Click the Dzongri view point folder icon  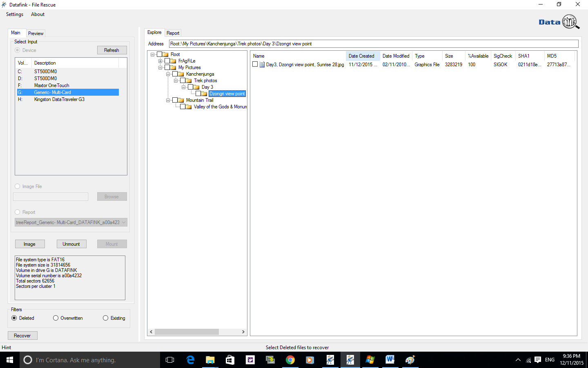pyautogui.click(x=204, y=94)
